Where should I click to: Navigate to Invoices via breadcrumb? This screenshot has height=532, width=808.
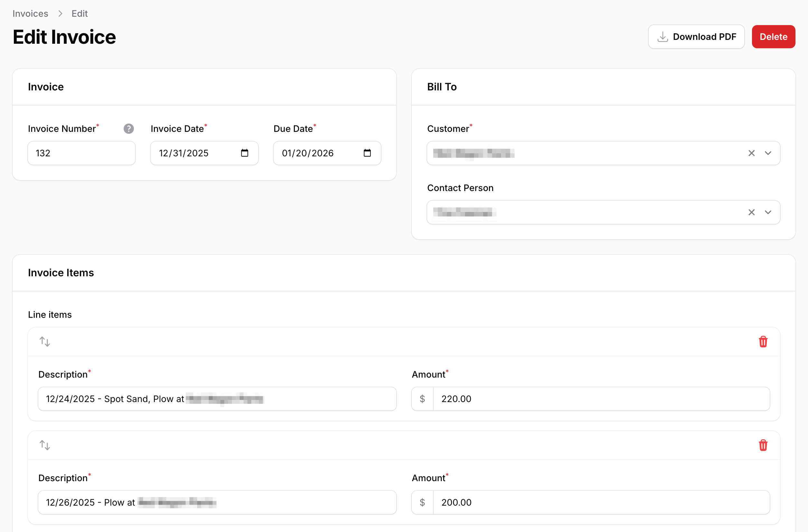(x=30, y=13)
